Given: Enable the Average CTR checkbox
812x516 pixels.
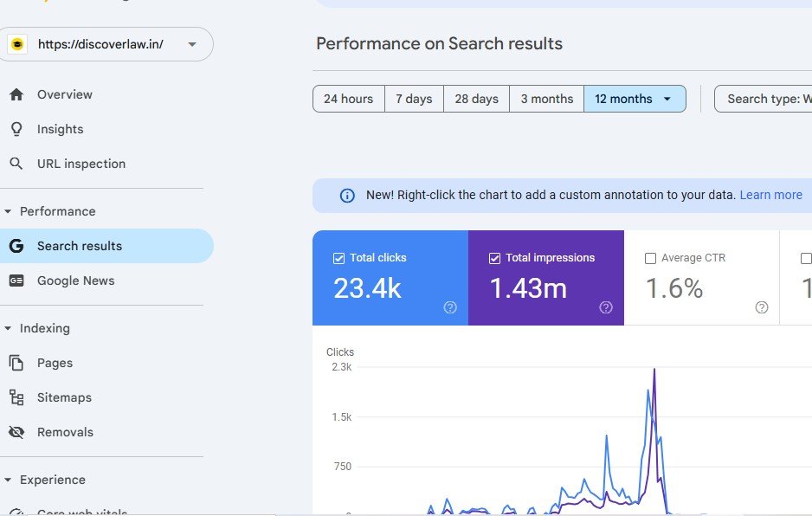Looking at the screenshot, I should point(650,258).
